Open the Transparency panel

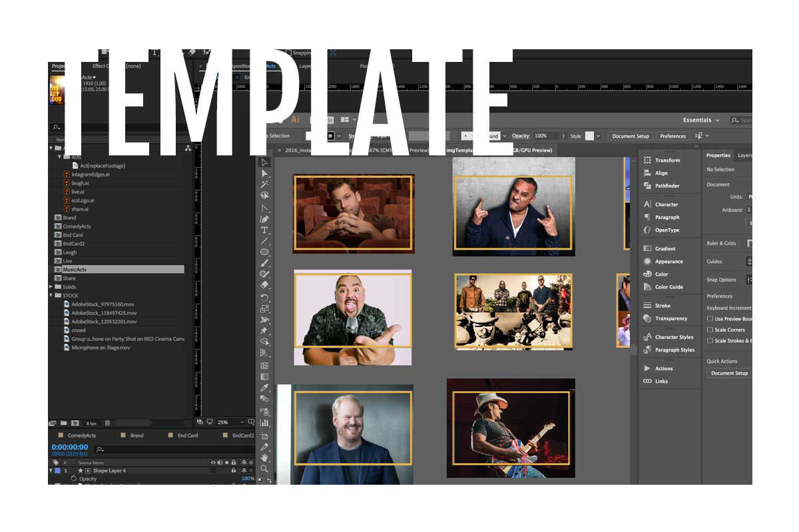(665, 318)
